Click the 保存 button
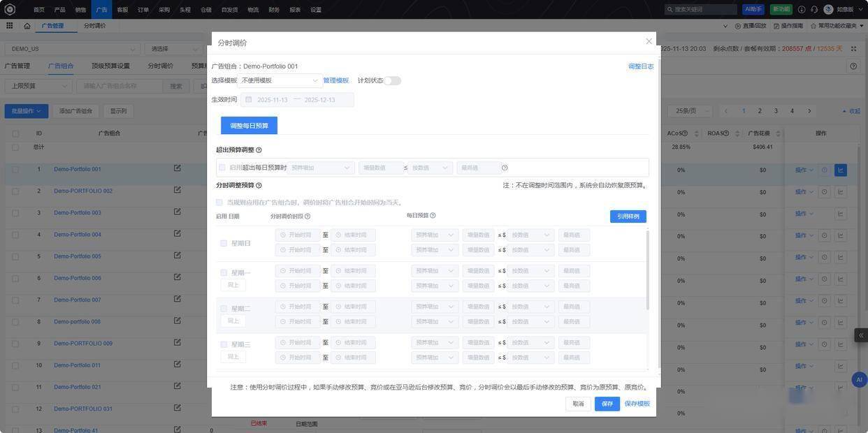 [x=607, y=404]
